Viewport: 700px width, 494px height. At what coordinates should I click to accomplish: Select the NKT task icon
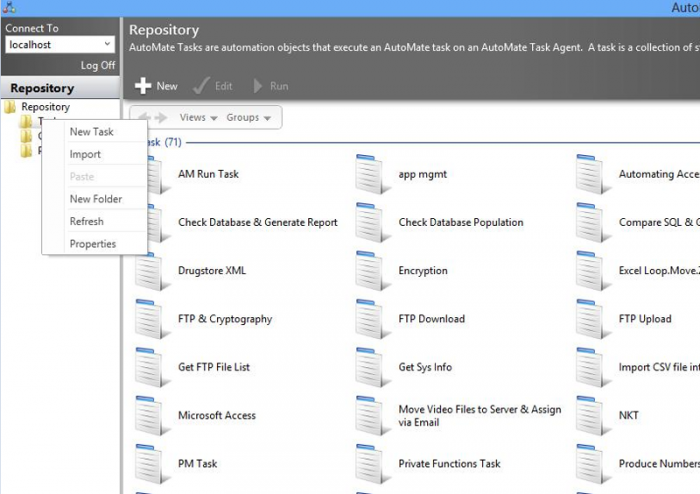pyautogui.click(x=591, y=416)
